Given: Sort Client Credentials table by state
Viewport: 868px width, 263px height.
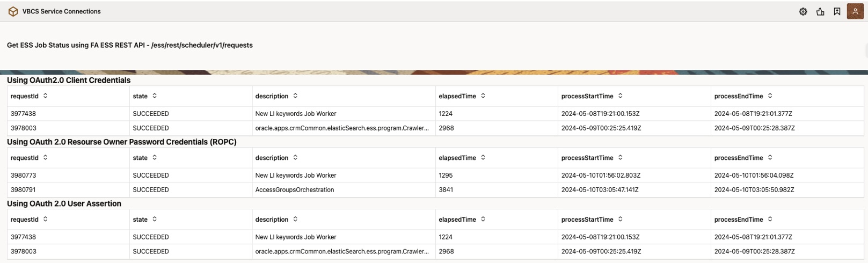Looking at the screenshot, I should [x=155, y=96].
